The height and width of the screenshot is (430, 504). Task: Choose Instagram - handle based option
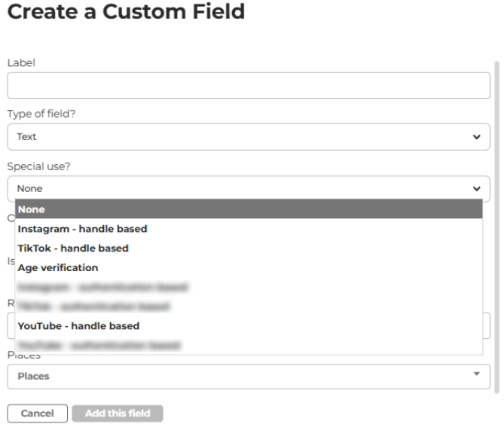click(83, 229)
